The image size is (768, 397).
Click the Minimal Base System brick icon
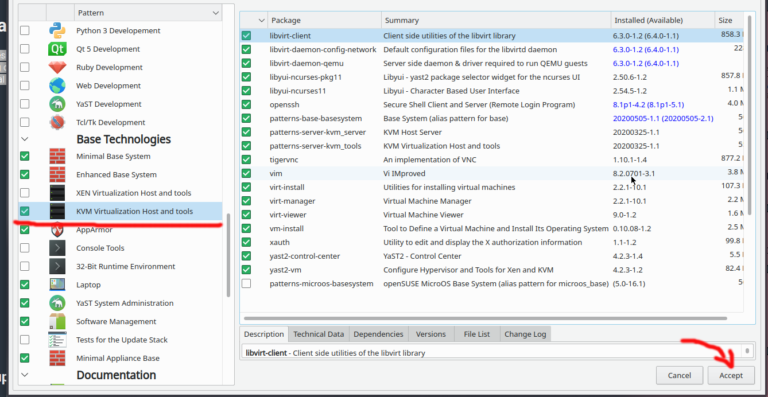[x=57, y=157]
